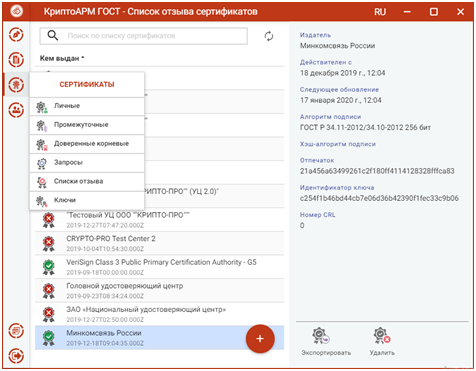Export the selected CRL with Экспортировать

(x=326, y=342)
